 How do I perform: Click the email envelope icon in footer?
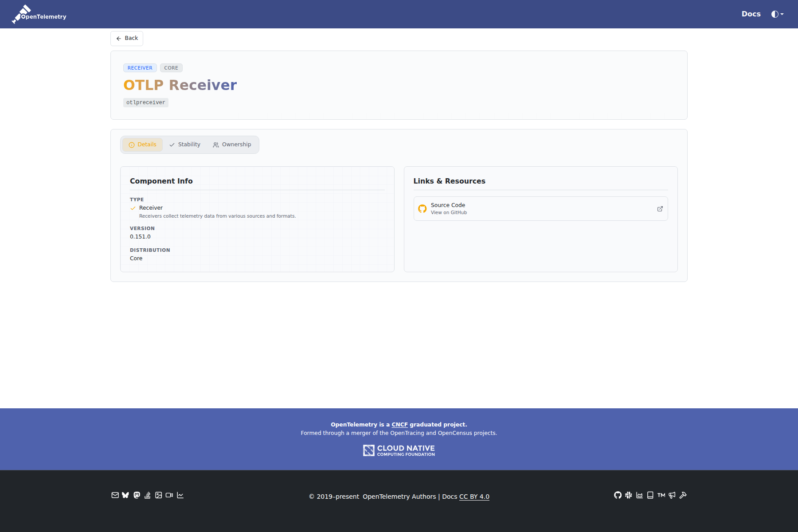pos(115,495)
